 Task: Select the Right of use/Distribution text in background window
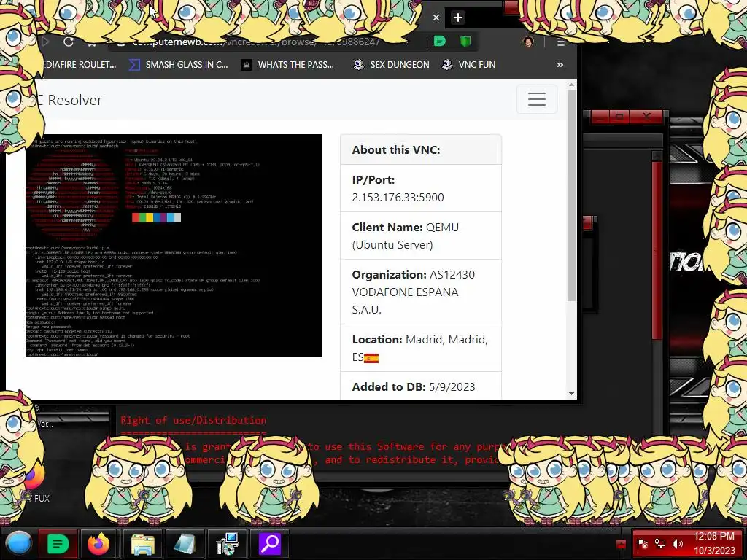click(193, 421)
